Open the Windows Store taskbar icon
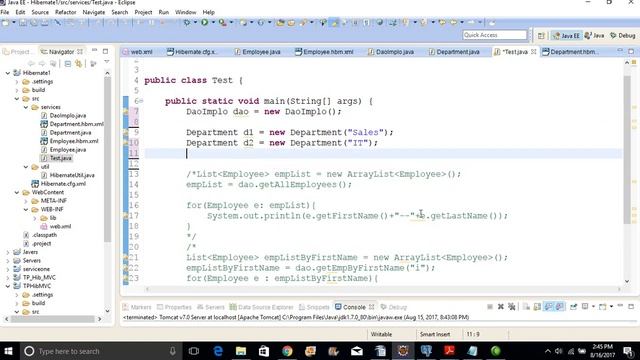Screen dimensions: 640x360 point(264,351)
